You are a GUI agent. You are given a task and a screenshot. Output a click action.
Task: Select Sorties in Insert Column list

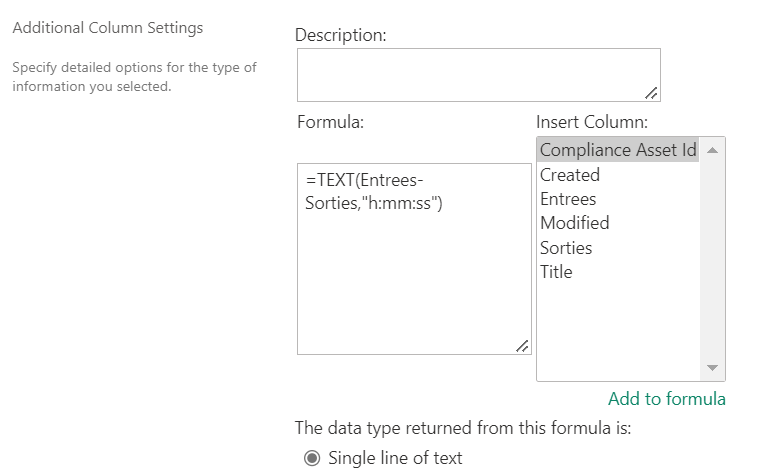[x=566, y=247]
